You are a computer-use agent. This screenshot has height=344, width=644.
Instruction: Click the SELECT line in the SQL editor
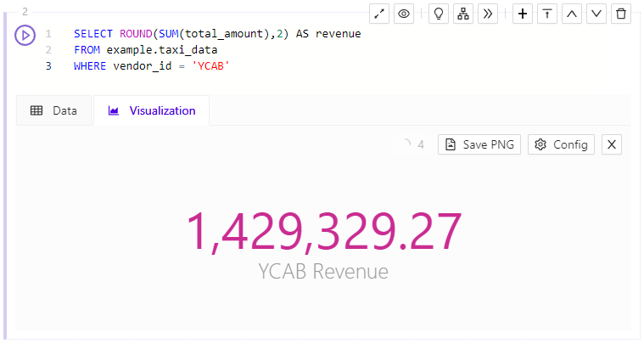pyautogui.click(x=217, y=34)
